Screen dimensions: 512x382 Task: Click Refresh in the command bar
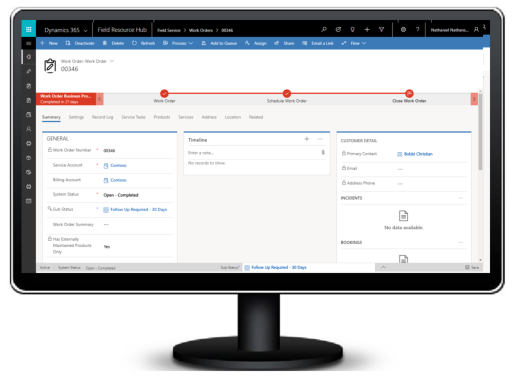coord(144,43)
